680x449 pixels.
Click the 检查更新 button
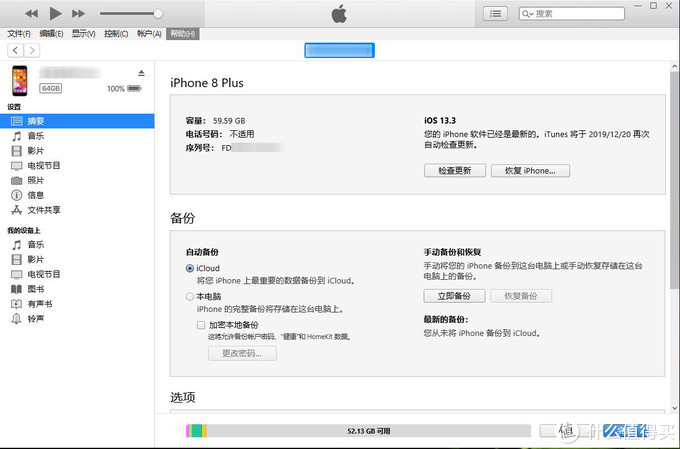coord(454,170)
